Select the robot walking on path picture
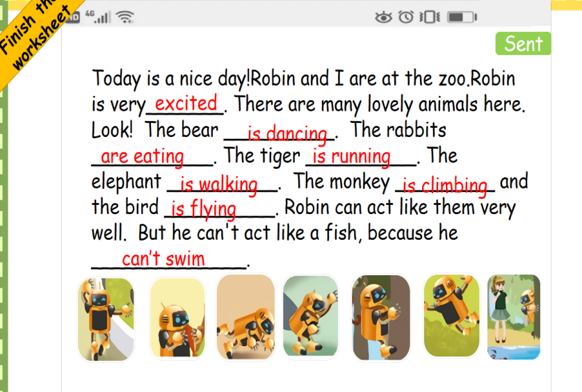Image resolution: width=582 pixels, height=392 pixels. pyautogui.click(x=106, y=319)
